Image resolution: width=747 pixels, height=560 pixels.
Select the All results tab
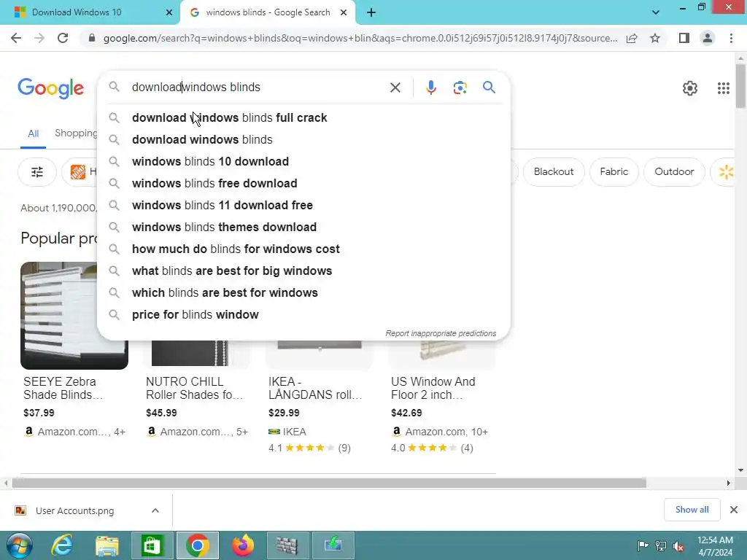pyautogui.click(x=33, y=133)
